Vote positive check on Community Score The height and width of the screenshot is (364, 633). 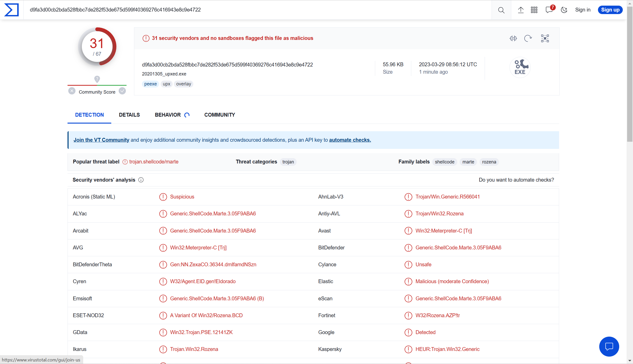pos(122,91)
